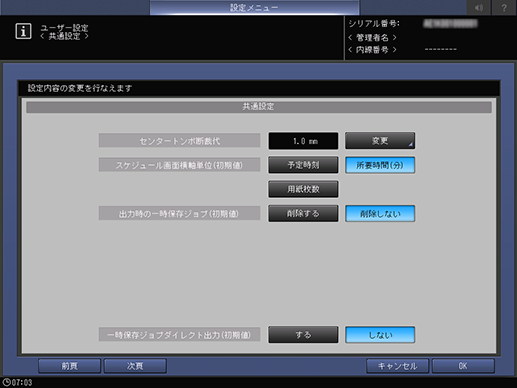517x388 pixels.
Task: Click the センタートンボ断裁代 label
Action: (179, 141)
